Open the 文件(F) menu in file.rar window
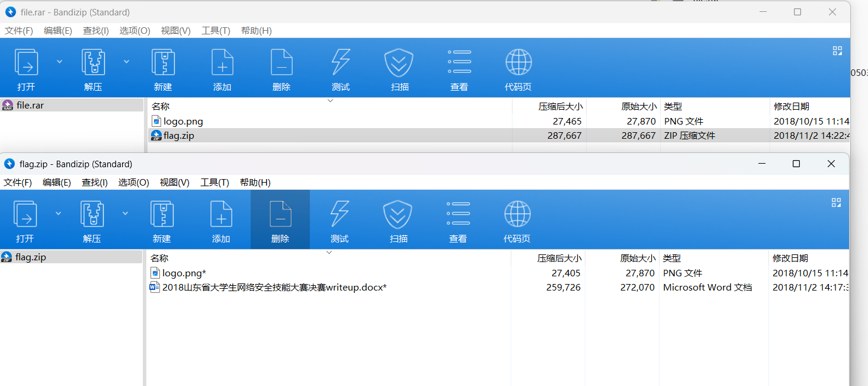This screenshot has height=386, width=868. pyautogui.click(x=19, y=31)
